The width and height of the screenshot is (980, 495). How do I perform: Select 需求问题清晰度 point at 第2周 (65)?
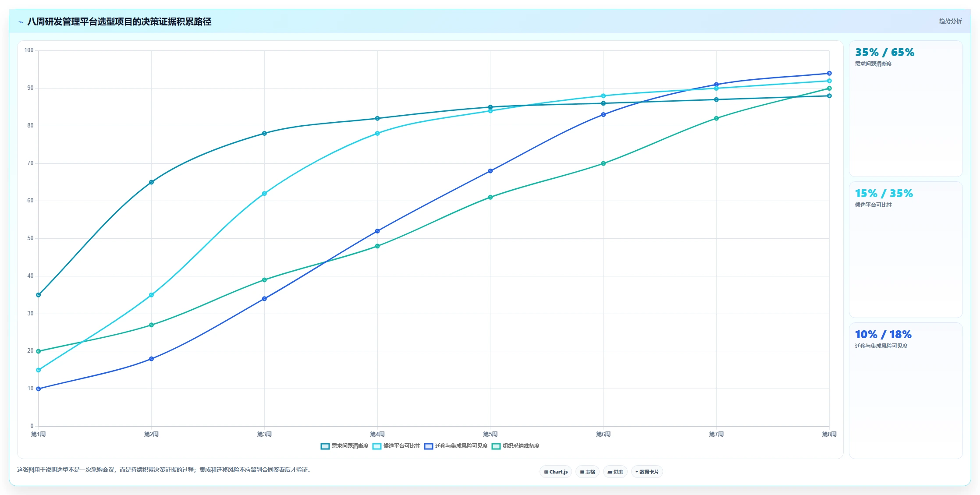click(x=151, y=182)
